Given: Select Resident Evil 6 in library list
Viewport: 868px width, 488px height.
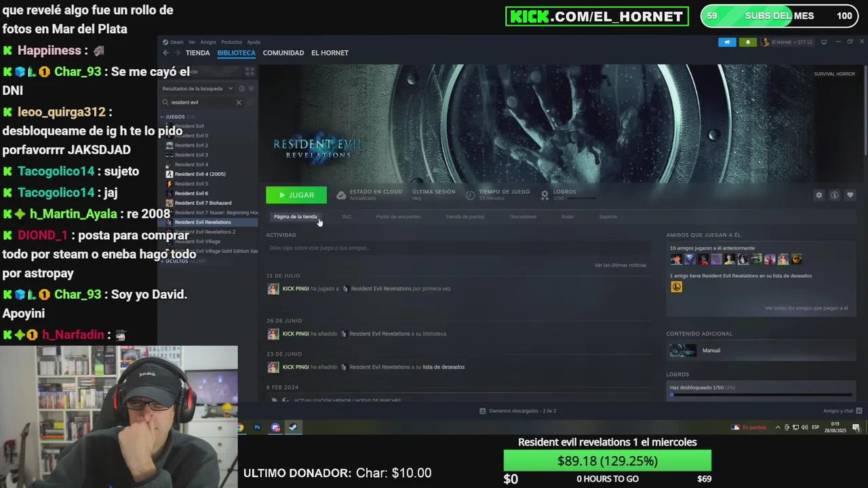Looking at the screenshot, I should point(191,193).
